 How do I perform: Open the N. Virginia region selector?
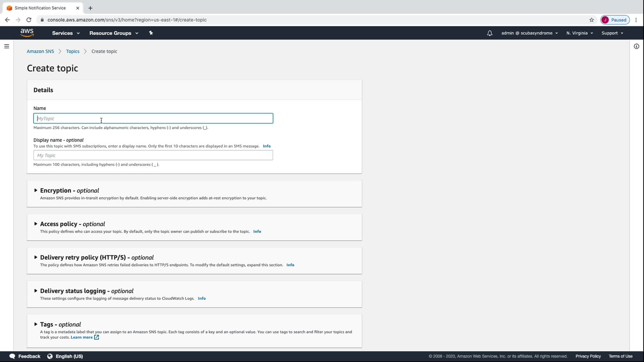[x=579, y=33]
